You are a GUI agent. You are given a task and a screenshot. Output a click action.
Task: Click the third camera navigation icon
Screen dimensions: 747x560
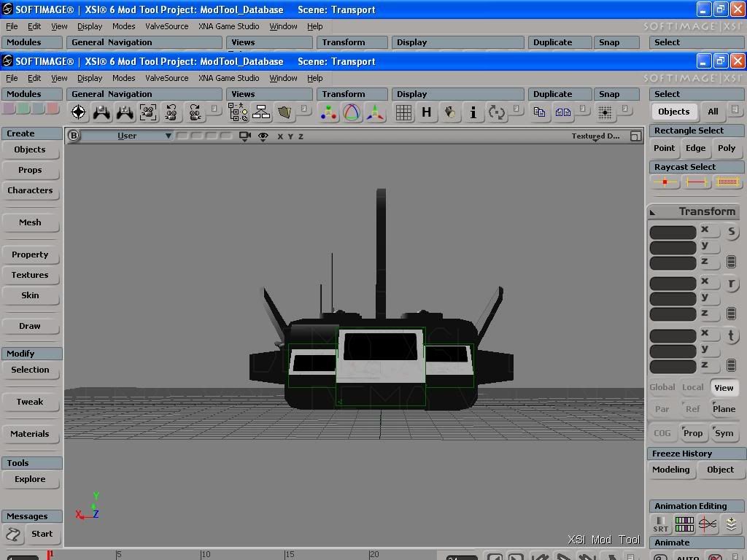125,112
